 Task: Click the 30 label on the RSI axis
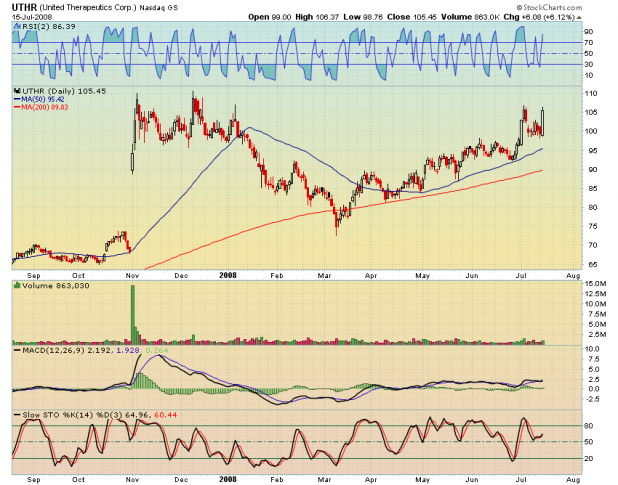pyautogui.click(x=589, y=64)
